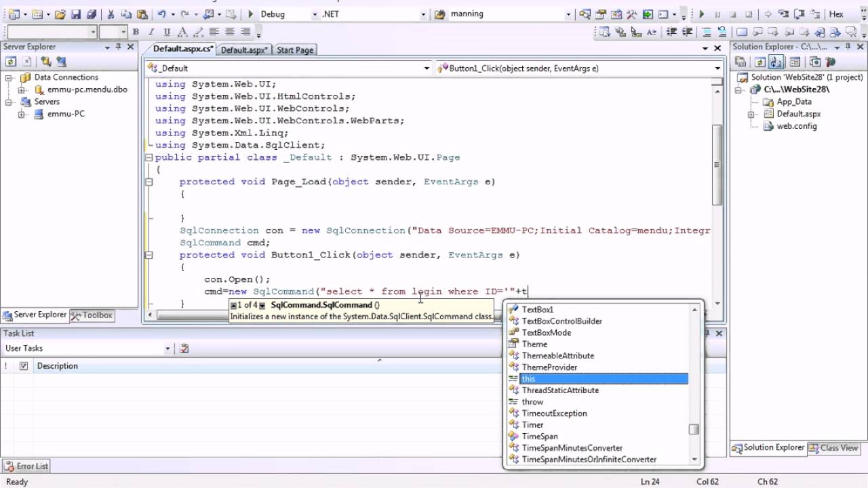
Task: Start debugging with the green play icon next to Debug
Action: pyautogui.click(x=250, y=14)
